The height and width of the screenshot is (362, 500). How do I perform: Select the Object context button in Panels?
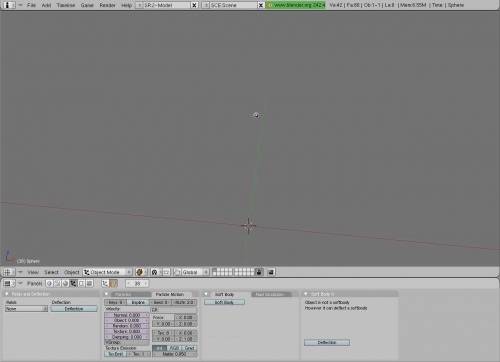[73, 284]
